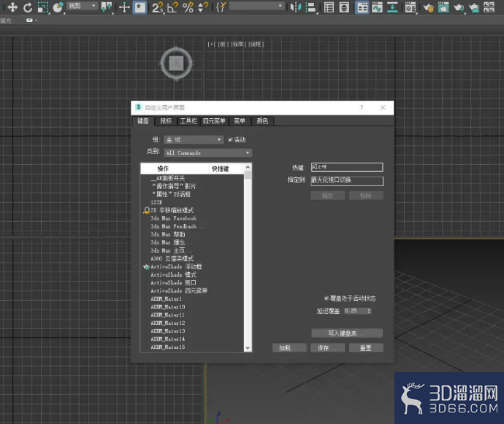The image size is (504, 424).
Task: Open Edit Named Selection Sets
Action: tap(221, 7)
